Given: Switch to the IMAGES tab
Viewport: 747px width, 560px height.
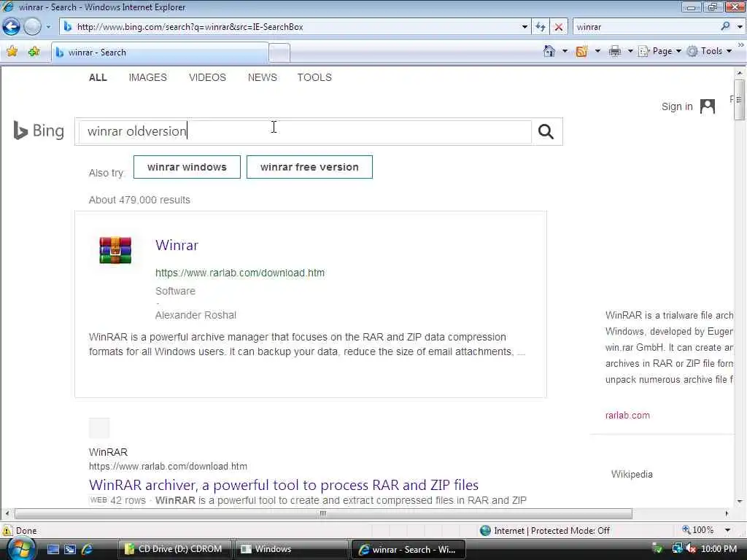Looking at the screenshot, I should click(x=147, y=77).
